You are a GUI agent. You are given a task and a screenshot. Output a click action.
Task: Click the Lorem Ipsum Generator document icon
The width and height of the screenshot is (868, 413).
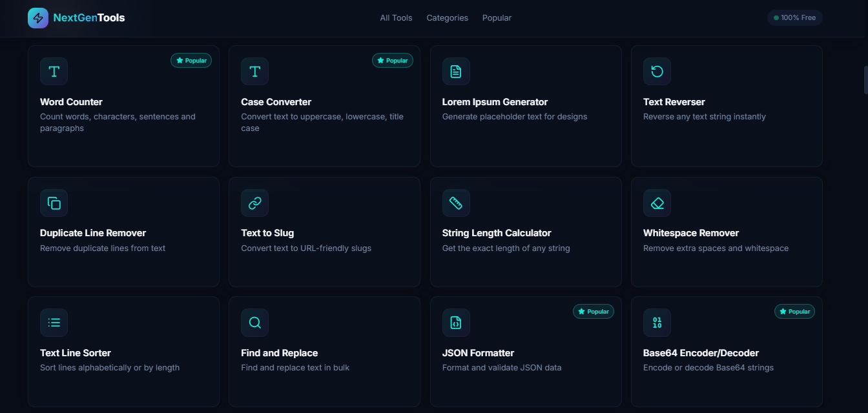[456, 72]
